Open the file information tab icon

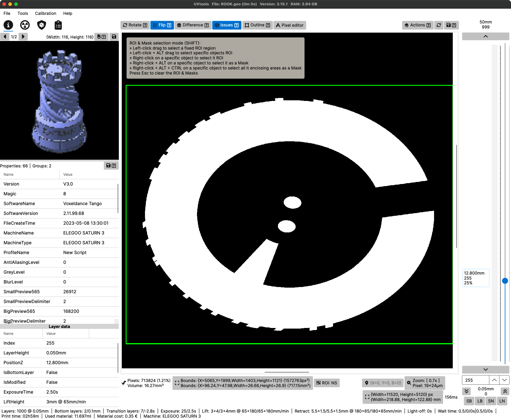click(x=8, y=25)
